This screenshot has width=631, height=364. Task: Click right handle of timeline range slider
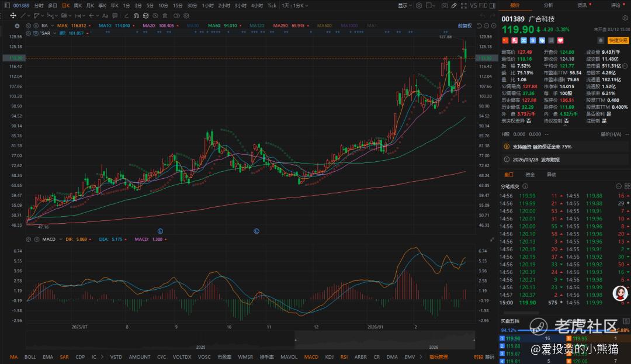coord(474,340)
